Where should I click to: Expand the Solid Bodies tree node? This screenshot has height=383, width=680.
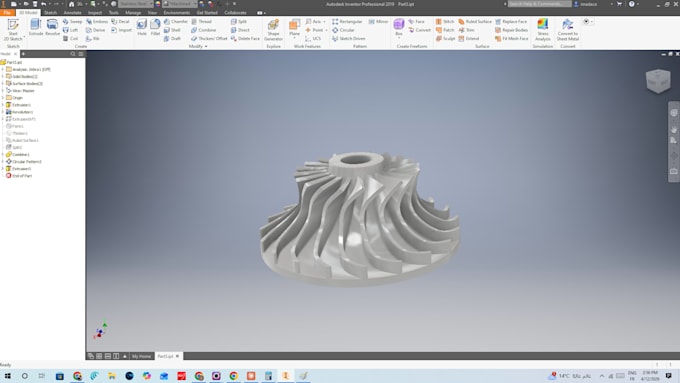pyautogui.click(x=3, y=76)
